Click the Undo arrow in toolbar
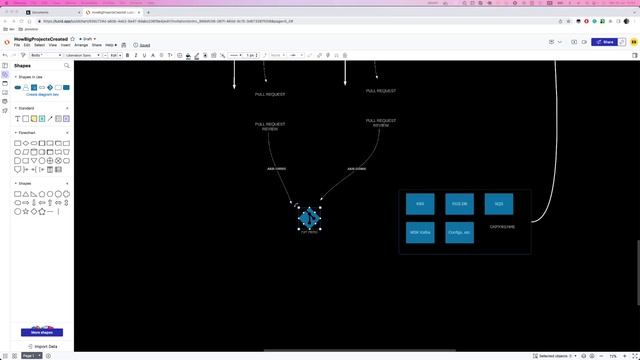640x360 pixels. (5, 55)
